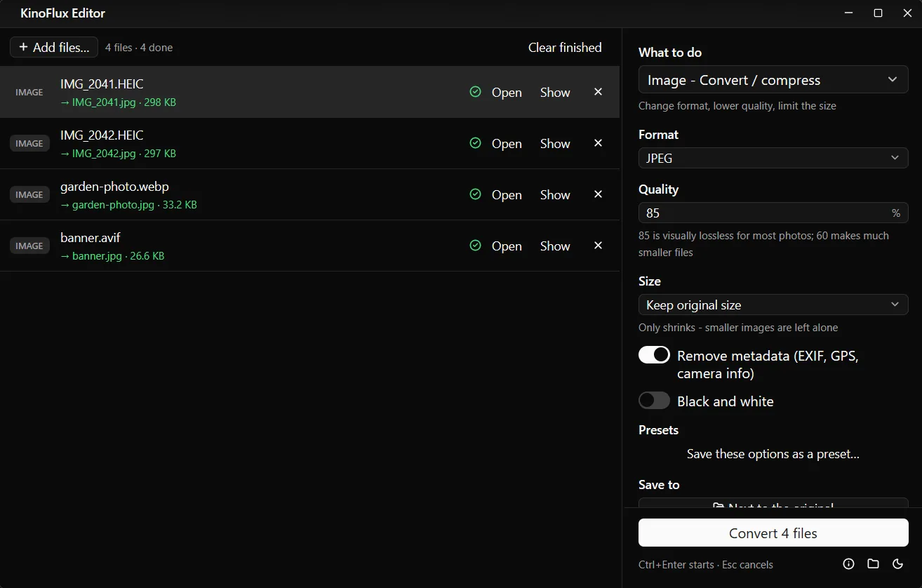Remove IMG_2042.HEIC from the list
The height and width of the screenshot is (588, 922).
point(598,143)
